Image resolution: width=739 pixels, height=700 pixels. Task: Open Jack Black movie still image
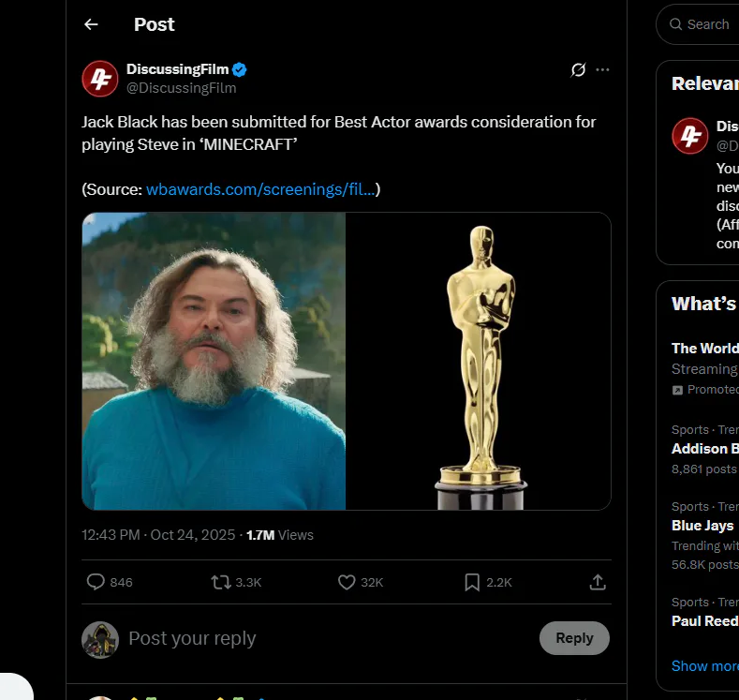[214, 361]
